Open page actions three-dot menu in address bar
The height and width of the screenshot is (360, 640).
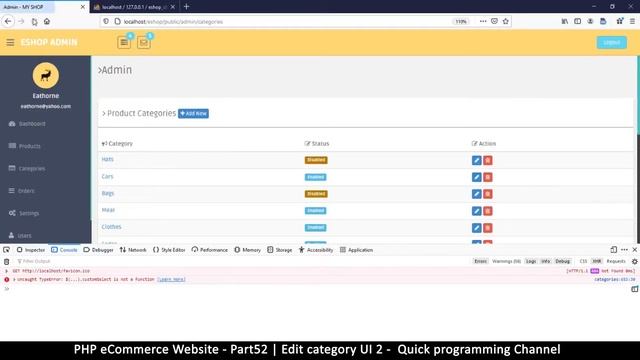point(483,21)
